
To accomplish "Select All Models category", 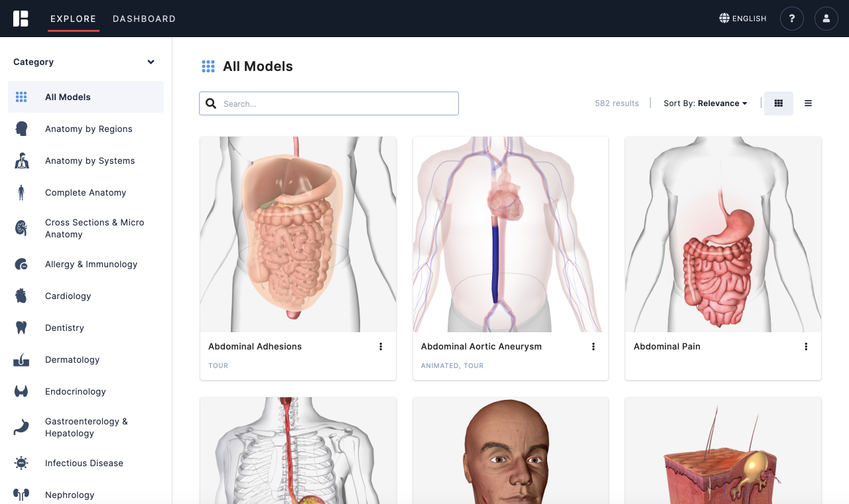I will click(x=86, y=97).
